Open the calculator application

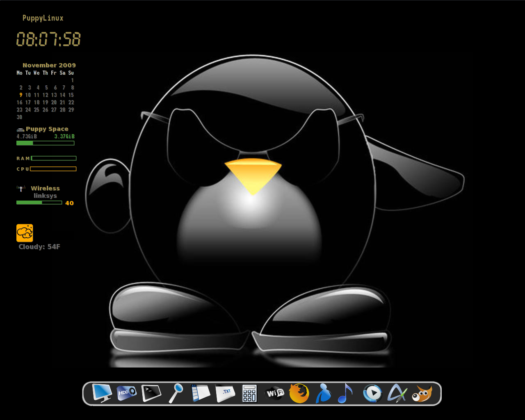(250, 393)
